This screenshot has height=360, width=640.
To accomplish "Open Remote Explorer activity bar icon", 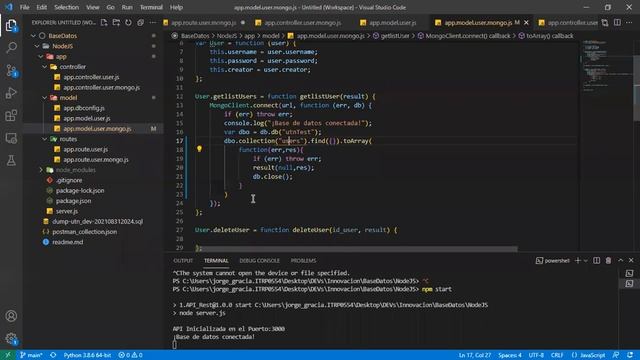I will click(11, 138).
